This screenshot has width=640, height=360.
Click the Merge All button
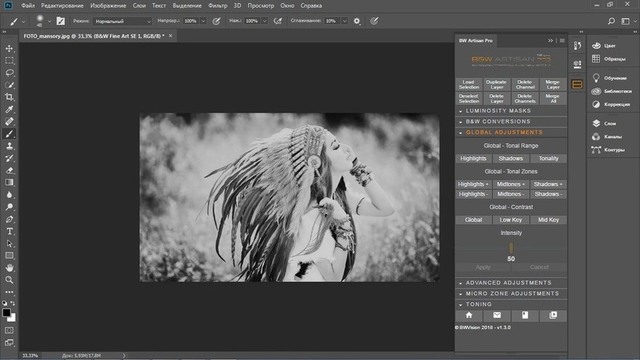[553, 98]
